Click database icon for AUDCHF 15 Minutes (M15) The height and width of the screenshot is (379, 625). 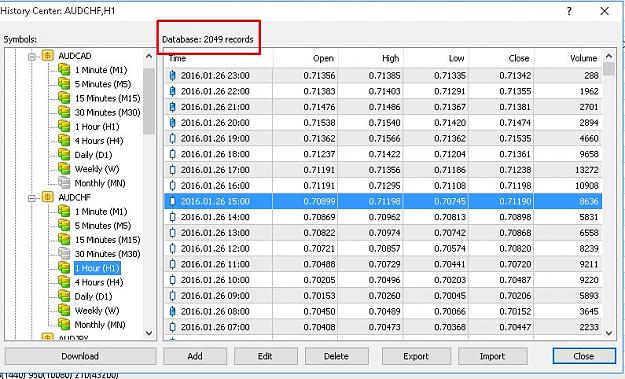[x=64, y=240]
